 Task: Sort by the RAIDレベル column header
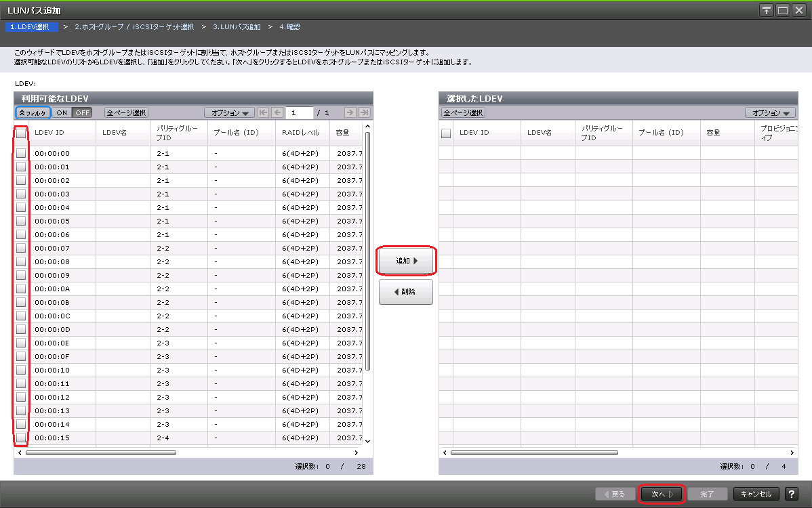[x=301, y=133]
